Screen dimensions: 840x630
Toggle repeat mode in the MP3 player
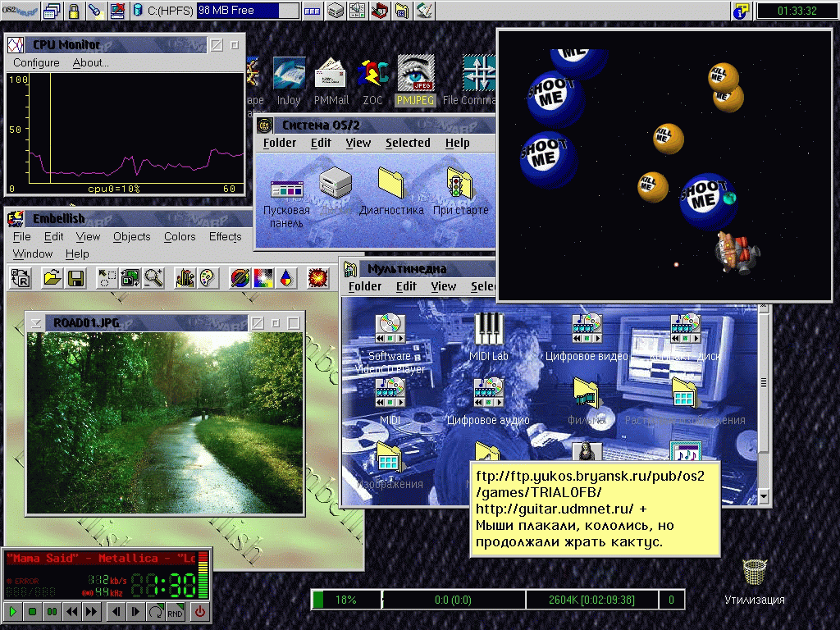(x=155, y=611)
